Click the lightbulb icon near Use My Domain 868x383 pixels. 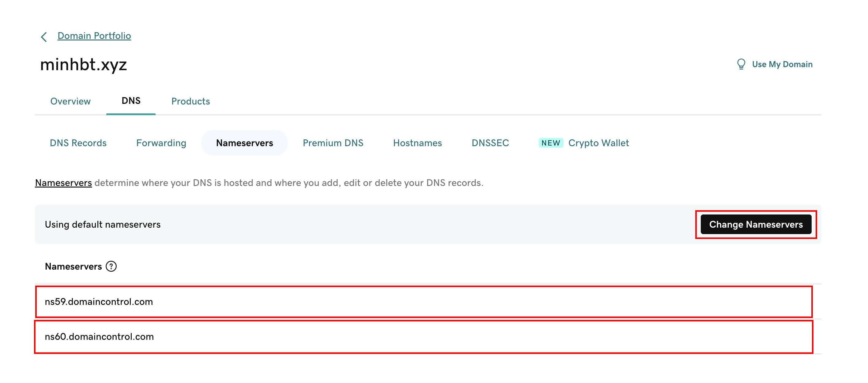click(741, 64)
